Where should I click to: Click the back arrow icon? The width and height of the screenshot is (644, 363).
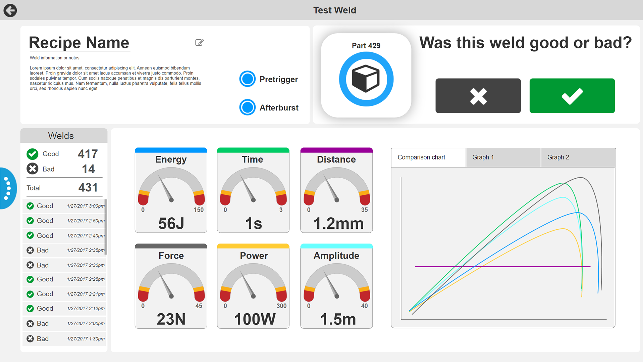(x=10, y=10)
